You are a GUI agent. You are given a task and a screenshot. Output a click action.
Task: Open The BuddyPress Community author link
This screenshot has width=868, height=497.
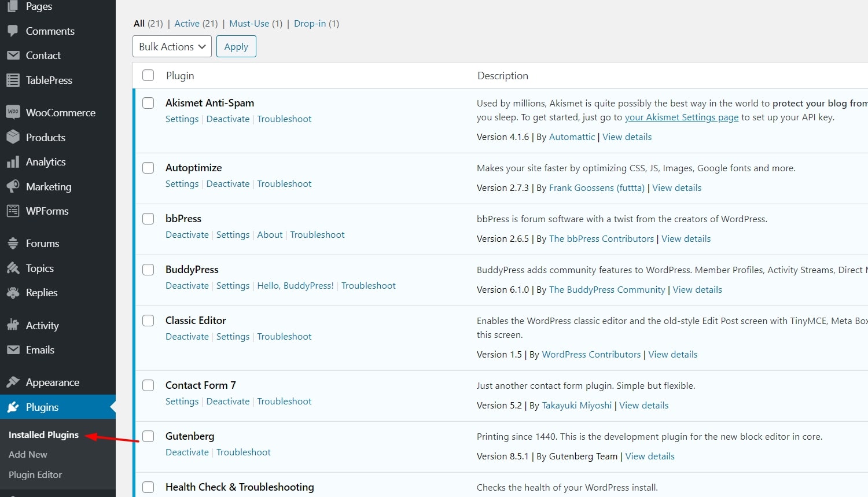607,290
